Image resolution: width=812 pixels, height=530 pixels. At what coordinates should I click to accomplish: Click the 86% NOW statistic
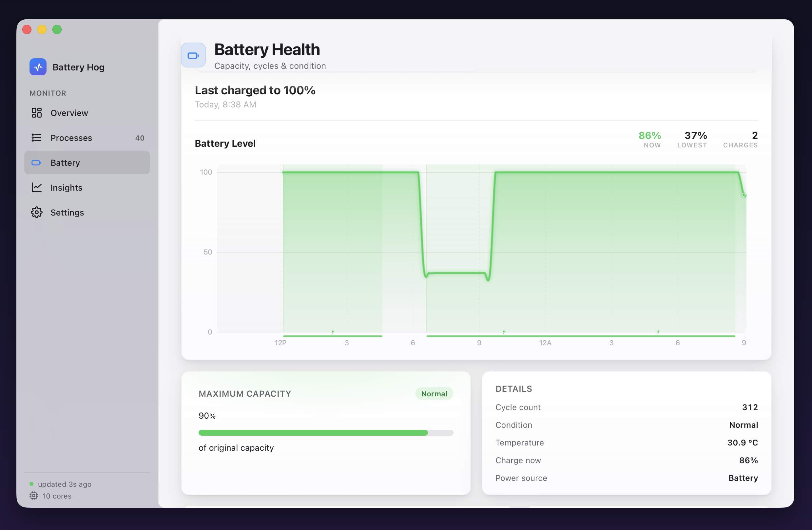(x=649, y=140)
